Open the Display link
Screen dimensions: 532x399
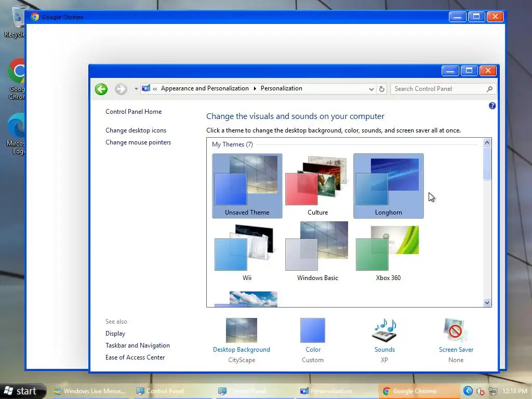point(115,334)
